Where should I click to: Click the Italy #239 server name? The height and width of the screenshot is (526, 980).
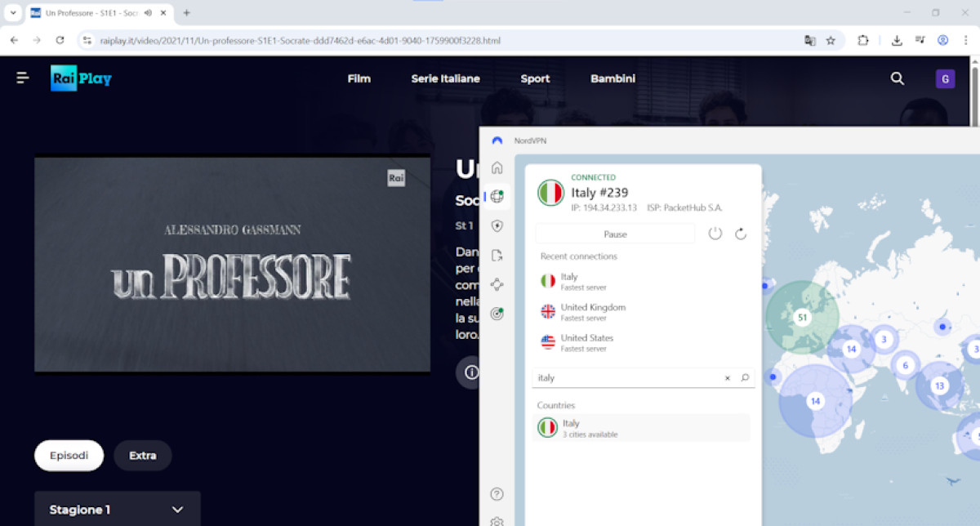599,193
